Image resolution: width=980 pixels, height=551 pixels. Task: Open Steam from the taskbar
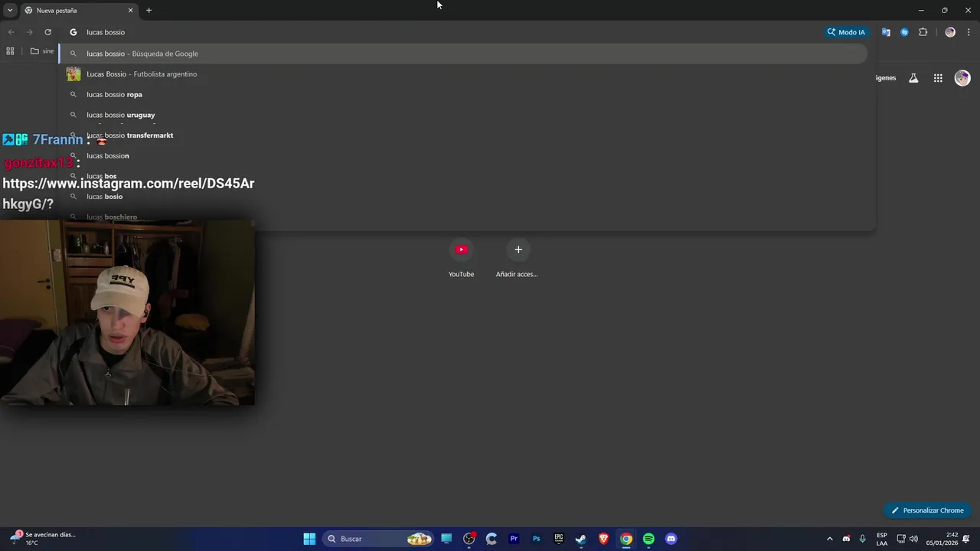(x=581, y=539)
